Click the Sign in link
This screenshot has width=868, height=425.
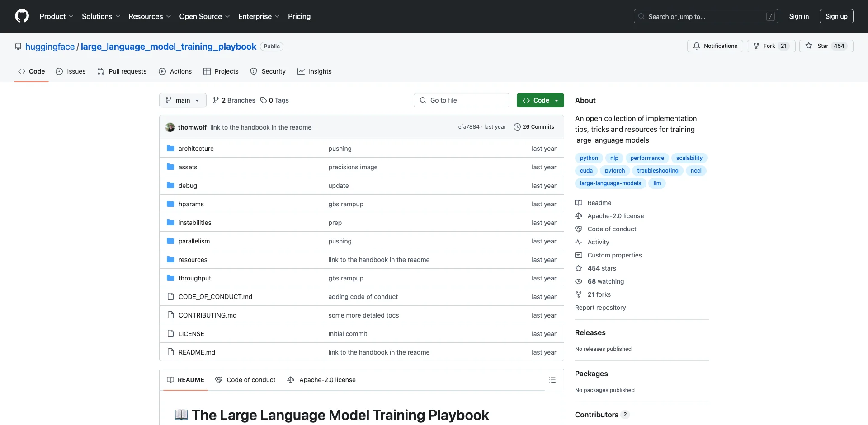[x=799, y=16]
